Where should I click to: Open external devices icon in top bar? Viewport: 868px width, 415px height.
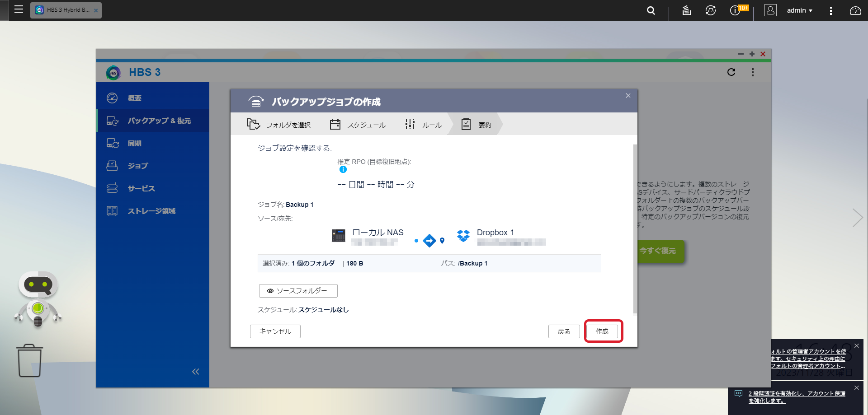pyautogui.click(x=711, y=10)
